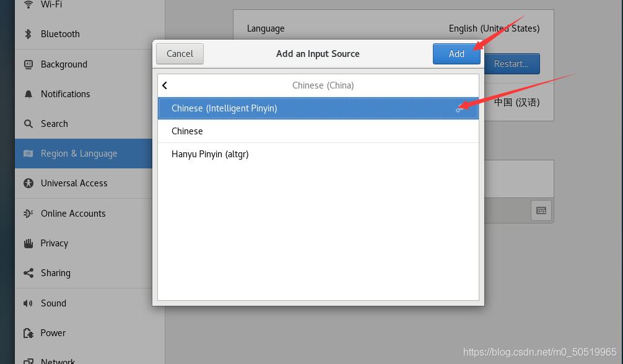Viewport: 623px width, 364px height.
Task: Click the Bluetooth symbol icon
Action: [28, 34]
